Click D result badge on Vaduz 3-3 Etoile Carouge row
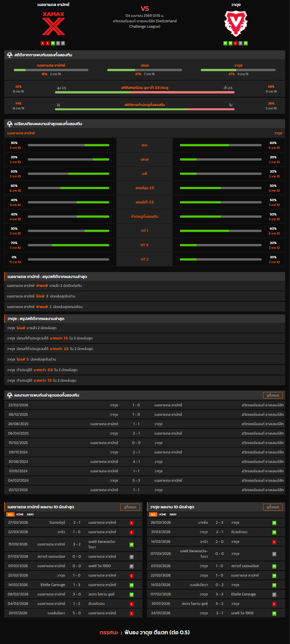 (274, 595)
